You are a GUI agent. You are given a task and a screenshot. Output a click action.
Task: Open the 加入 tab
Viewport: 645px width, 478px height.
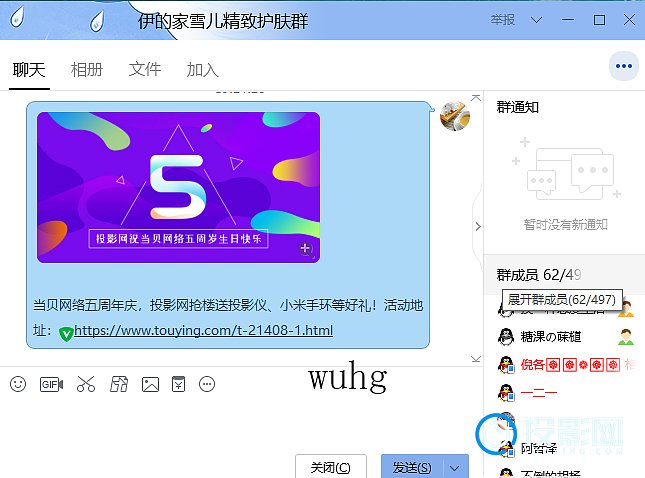click(202, 70)
